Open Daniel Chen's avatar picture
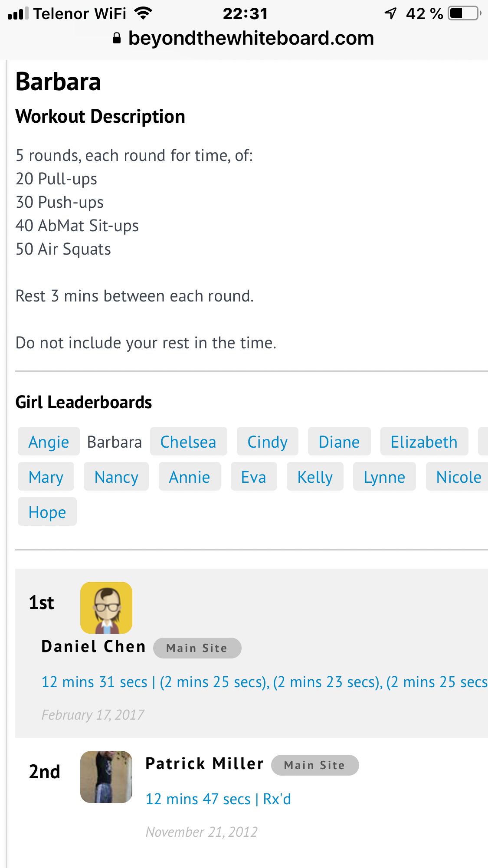Screen dimensions: 488x868 106,607
